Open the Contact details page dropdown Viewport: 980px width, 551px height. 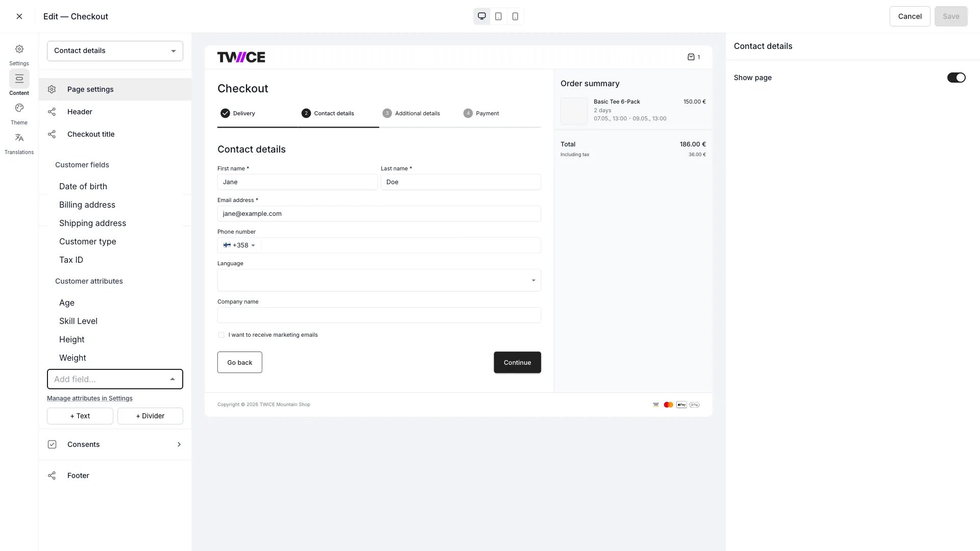[x=115, y=51]
